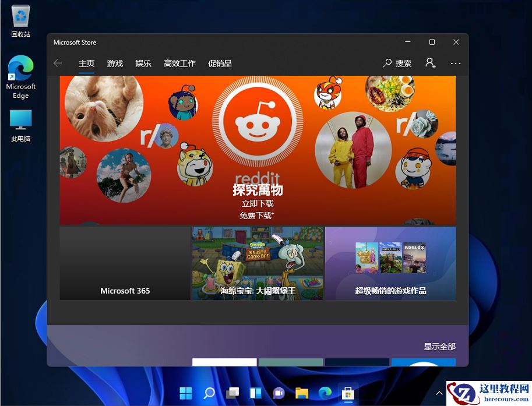Viewport: 532px width, 406px height.
Task: Expand hidden icons in the system tray
Action: coord(439,393)
